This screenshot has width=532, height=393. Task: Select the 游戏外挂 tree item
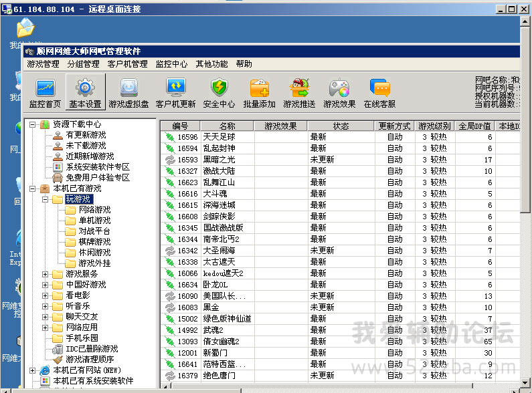pos(94,263)
